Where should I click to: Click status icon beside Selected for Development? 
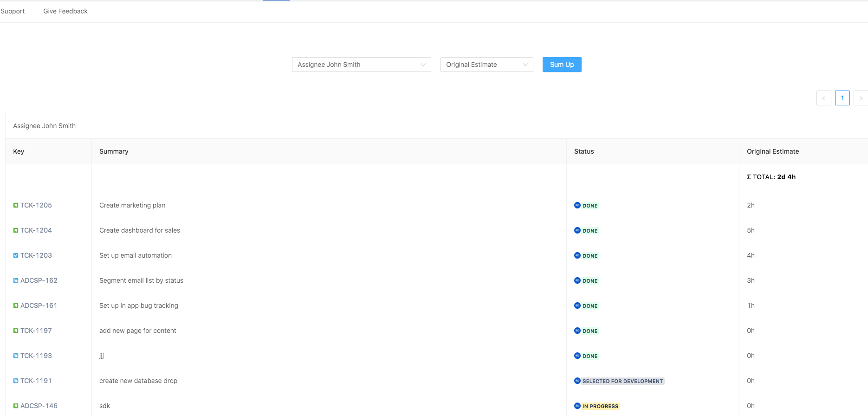point(577,381)
